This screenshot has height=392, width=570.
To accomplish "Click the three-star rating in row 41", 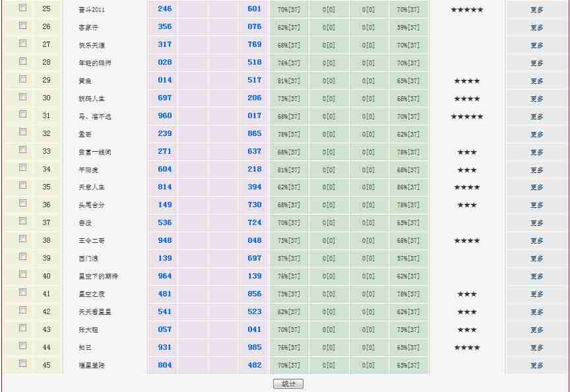I will pos(466,294).
